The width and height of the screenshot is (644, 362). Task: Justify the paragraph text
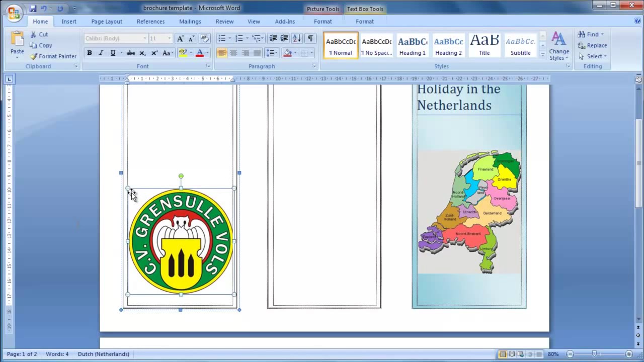(x=257, y=53)
